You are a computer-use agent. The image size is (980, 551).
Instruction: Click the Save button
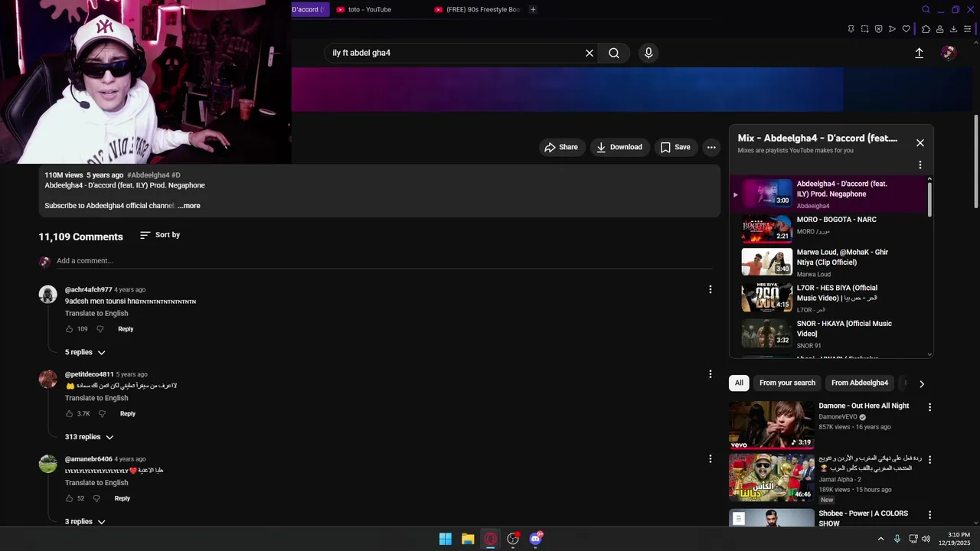[x=675, y=147]
